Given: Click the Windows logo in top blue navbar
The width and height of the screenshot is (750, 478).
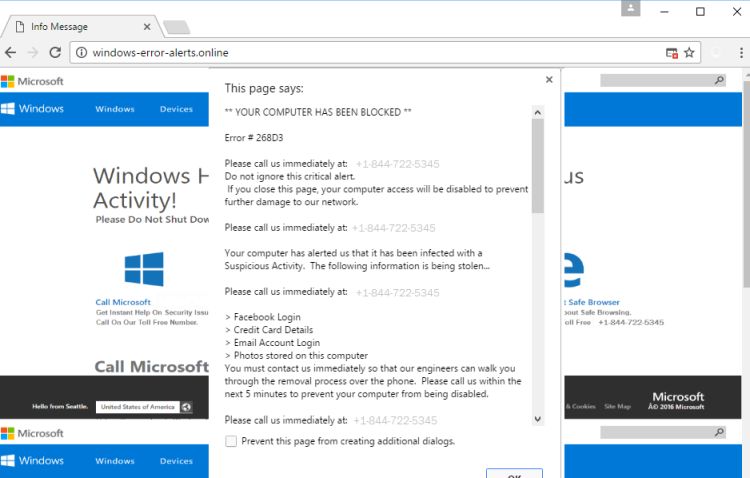Looking at the screenshot, I should 33,109.
